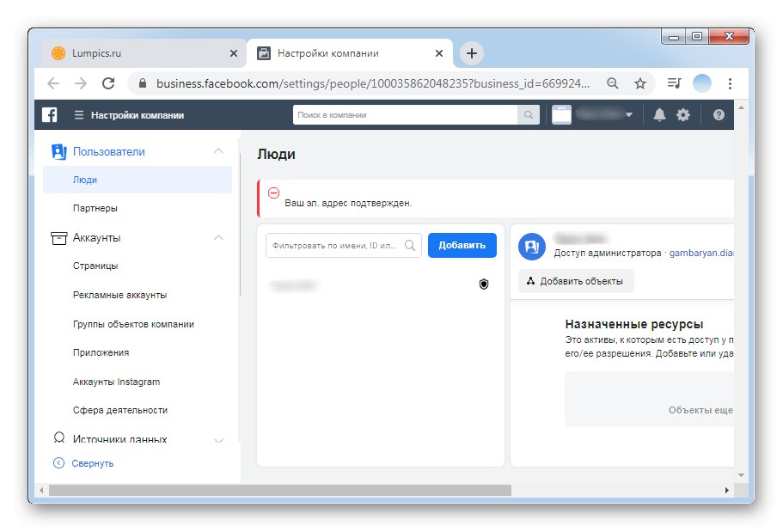
Task: Click the lock icon in the address bar
Action: [143, 83]
